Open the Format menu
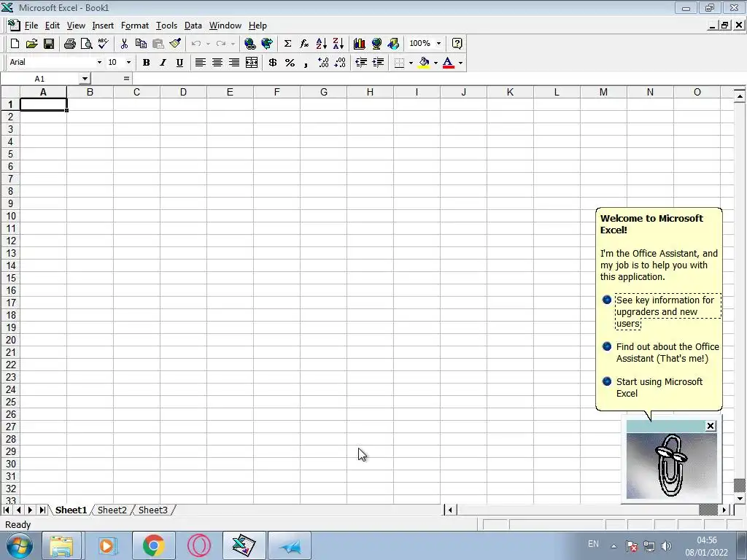Viewport: 747px width, 560px height. [x=135, y=26]
